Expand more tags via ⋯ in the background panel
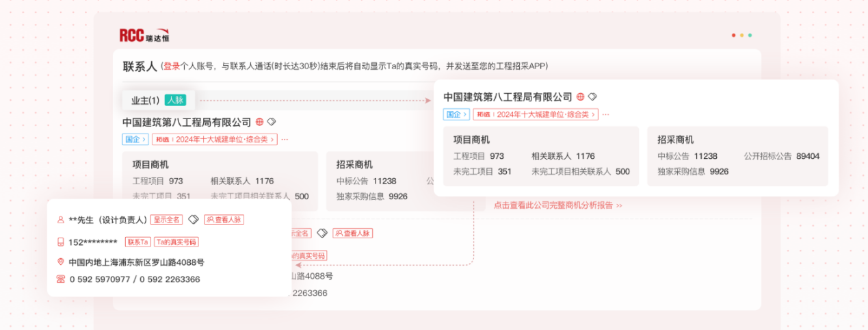Screen dimensions: 868x330 285,139
